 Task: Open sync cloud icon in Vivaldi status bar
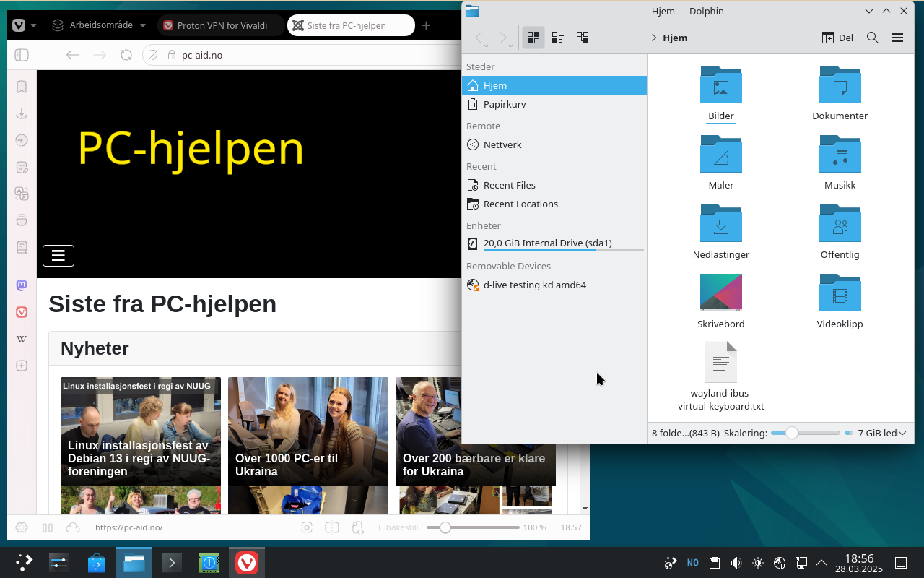click(x=72, y=527)
